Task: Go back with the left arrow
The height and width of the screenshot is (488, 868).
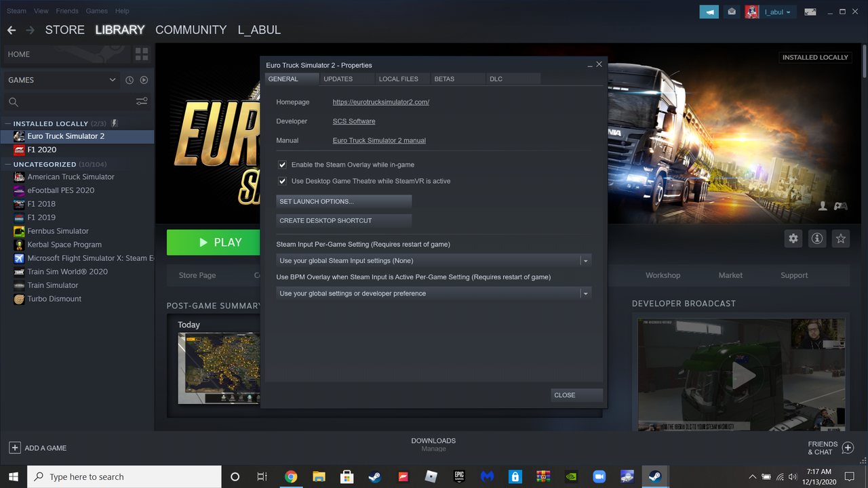Action: coord(11,30)
